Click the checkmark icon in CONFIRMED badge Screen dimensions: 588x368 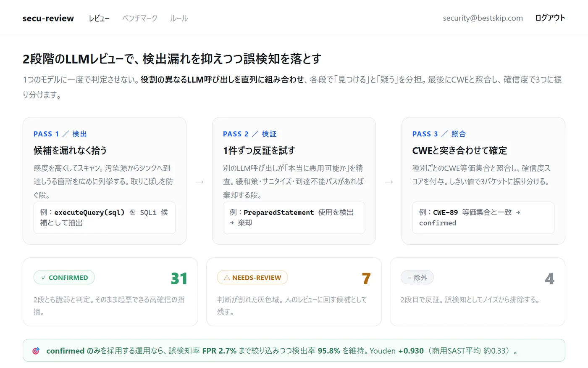tap(43, 278)
